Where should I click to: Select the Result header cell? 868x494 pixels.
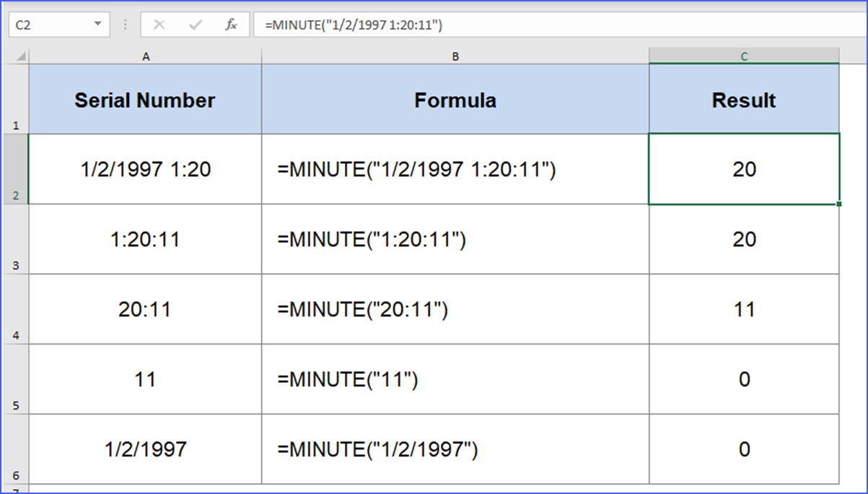[x=744, y=100]
